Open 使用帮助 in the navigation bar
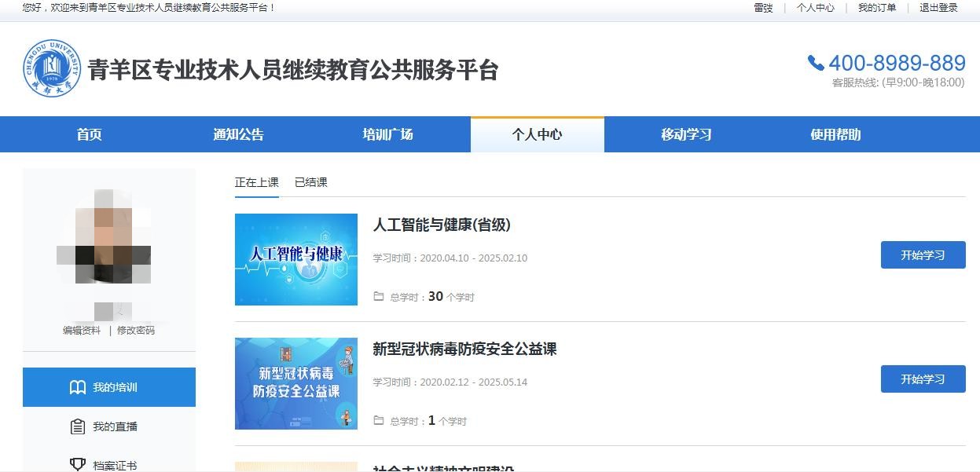 [835, 134]
